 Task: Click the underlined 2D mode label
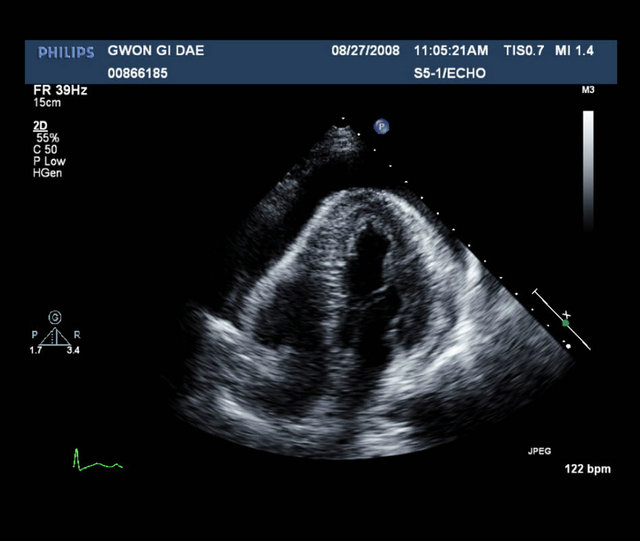point(40,126)
